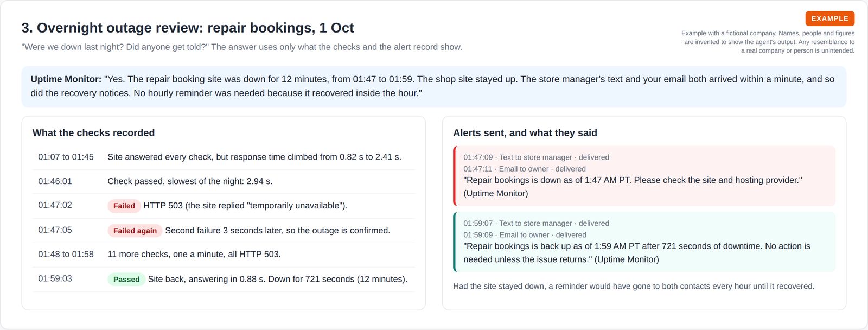The width and height of the screenshot is (868, 330).
Task: Click the red 'Failed again' badge
Action: pyautogui.click(x=135, y=231)
